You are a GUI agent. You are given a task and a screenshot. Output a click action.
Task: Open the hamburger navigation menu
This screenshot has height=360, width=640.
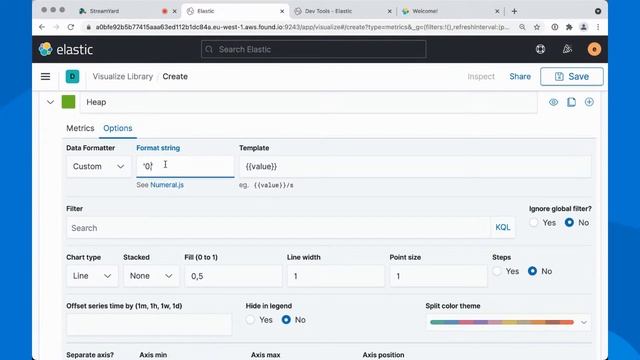click(x=45, y=76)
